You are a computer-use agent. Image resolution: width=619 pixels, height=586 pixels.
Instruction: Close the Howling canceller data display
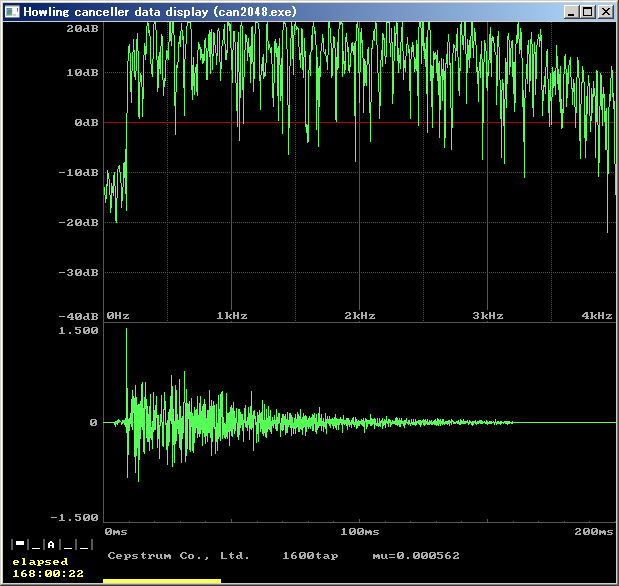606,12
